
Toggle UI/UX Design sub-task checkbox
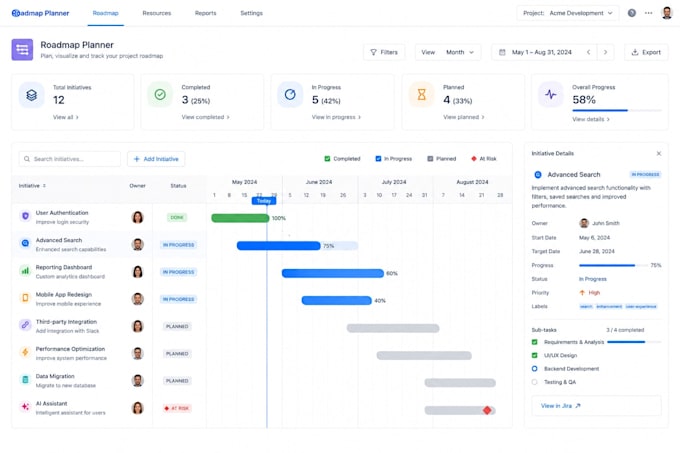click(x=535, y=355)
